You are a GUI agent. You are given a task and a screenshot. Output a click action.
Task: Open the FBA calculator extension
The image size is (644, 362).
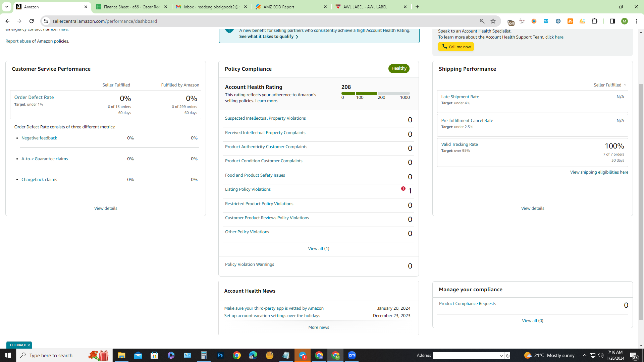click(x=546, y=21)
